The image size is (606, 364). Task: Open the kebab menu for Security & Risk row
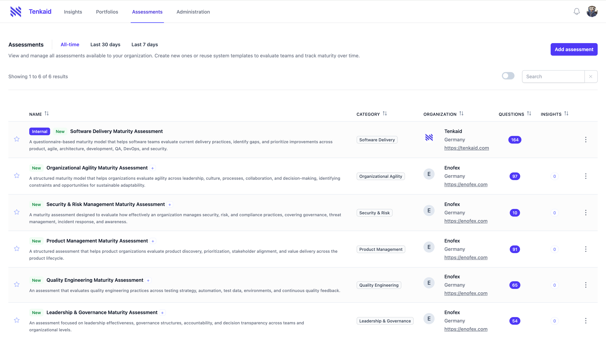point(586,212)
